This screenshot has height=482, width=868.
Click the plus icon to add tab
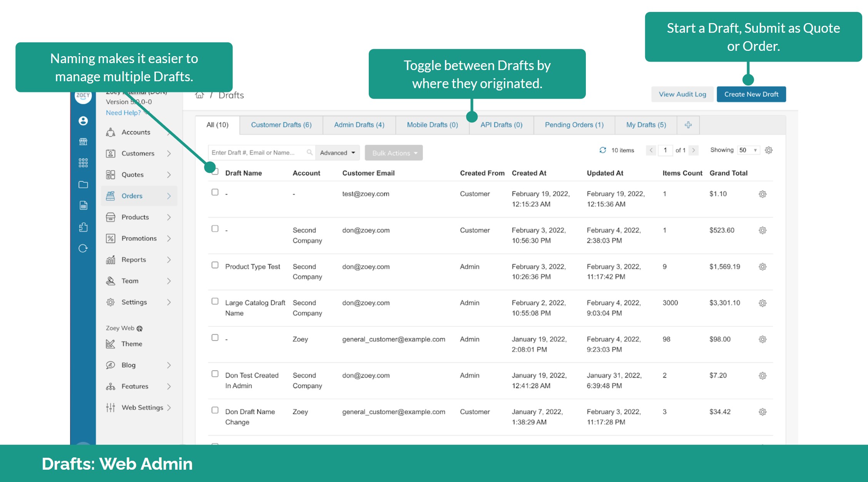pos(688,125)
